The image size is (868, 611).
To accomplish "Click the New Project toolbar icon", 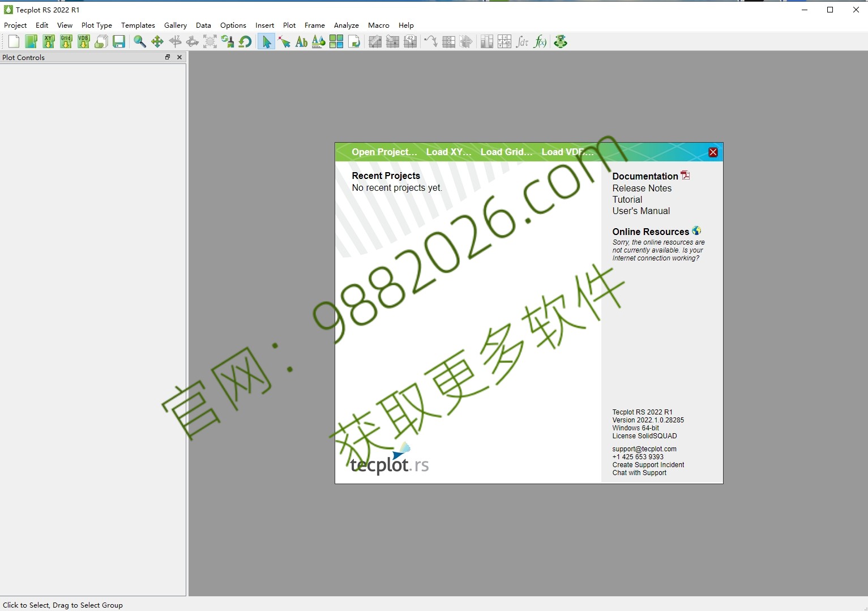I will (14, 41).
